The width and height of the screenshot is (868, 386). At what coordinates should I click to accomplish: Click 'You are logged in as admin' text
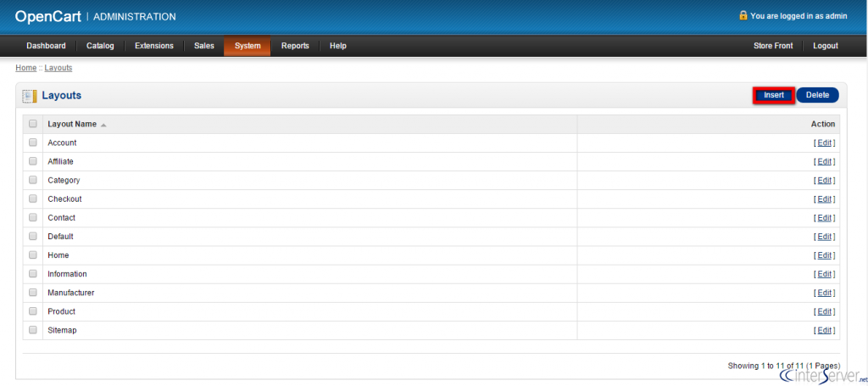pyautogui.click(x=798, y=16)
